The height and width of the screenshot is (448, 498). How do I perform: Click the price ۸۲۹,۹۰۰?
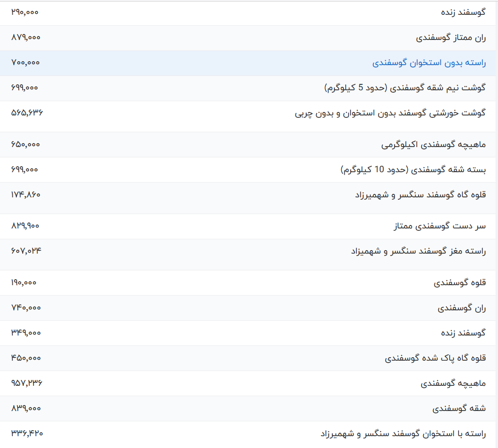click(25, 225)
